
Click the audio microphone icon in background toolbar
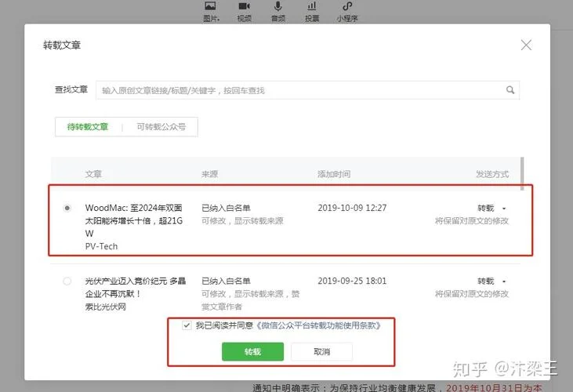278,5
